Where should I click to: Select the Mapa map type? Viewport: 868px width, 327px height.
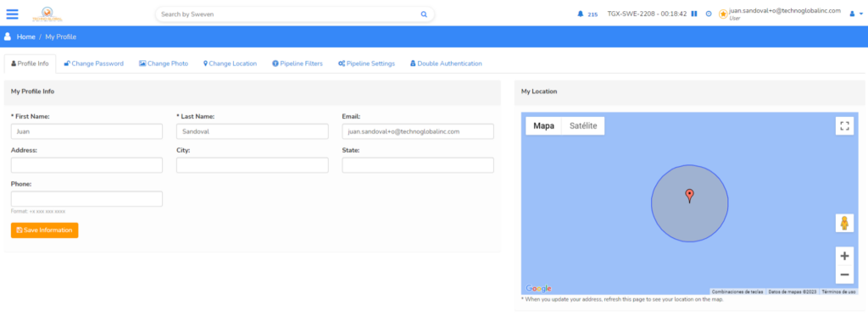pyautogui.click(x=543, y=125)
